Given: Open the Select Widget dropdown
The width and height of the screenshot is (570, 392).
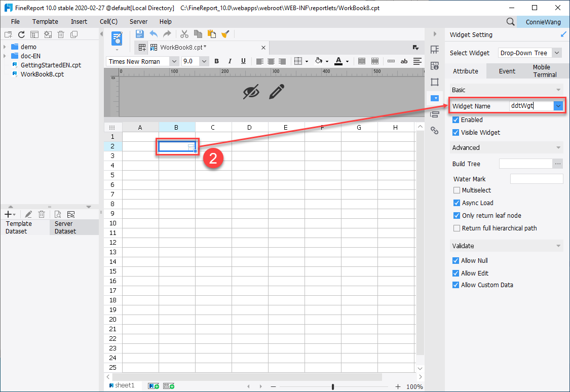Looking at the screenshot, I should (529, 53).
